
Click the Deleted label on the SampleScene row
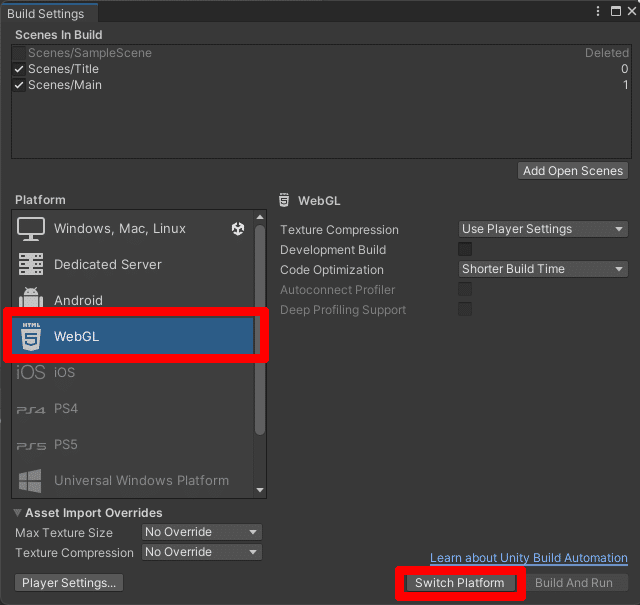pos(607,53)
